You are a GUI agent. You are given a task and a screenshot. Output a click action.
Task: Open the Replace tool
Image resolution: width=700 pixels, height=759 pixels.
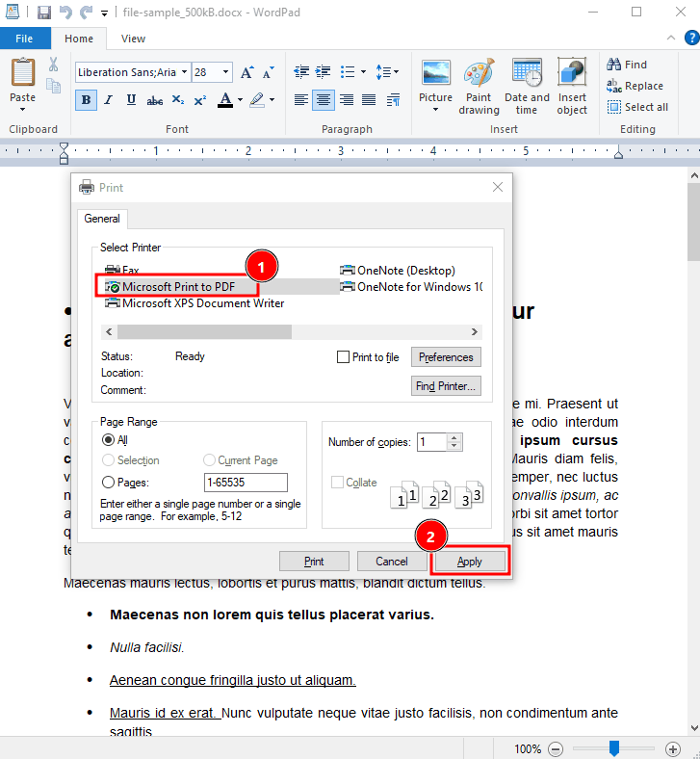[x=635, y=86]
